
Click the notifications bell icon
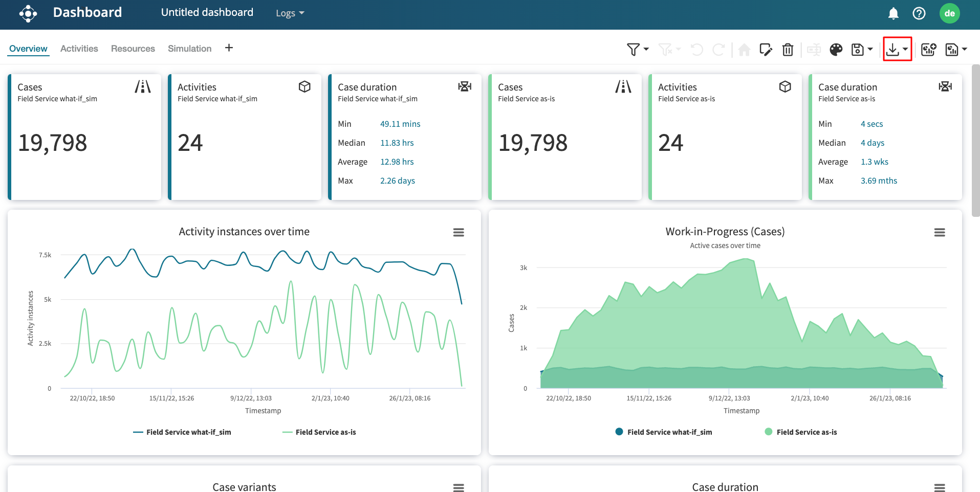pyautogui.click(x=893, y=13)
